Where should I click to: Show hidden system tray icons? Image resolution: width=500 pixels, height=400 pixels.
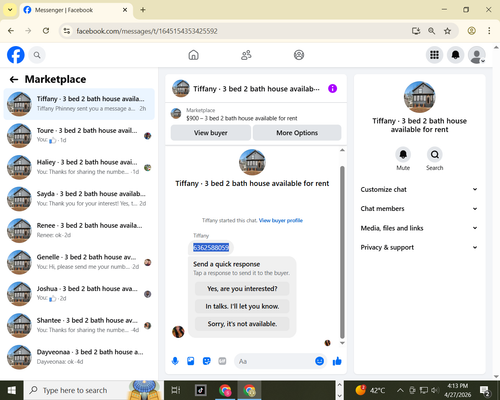[x=400, y=390]
